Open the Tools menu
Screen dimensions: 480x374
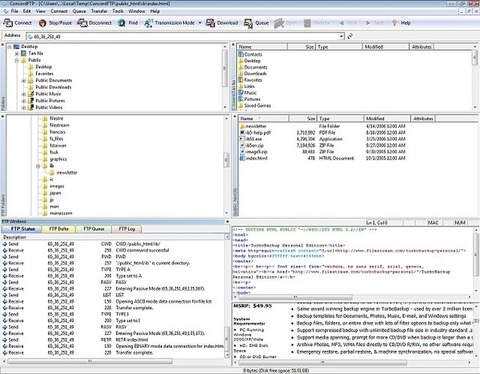pos(118,11)
